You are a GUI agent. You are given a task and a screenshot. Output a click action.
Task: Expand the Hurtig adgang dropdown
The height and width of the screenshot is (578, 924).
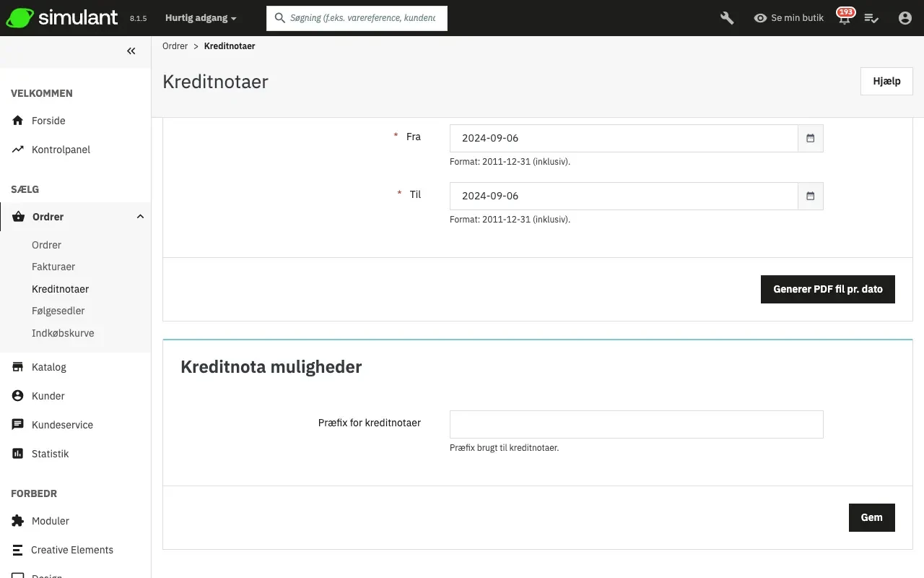tap(201, 18)
